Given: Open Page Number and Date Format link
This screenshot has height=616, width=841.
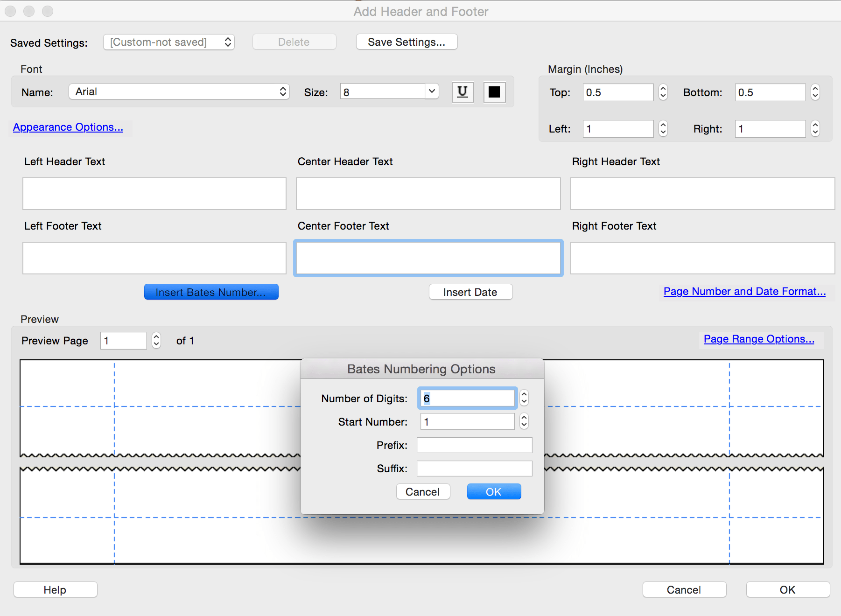Looking at the screenshot, I should point(744,292).
